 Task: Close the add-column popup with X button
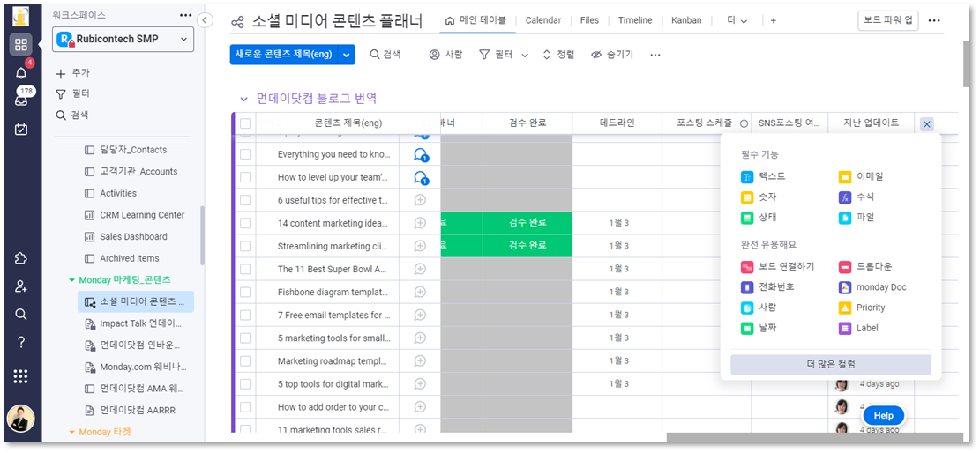coord(927,124)
